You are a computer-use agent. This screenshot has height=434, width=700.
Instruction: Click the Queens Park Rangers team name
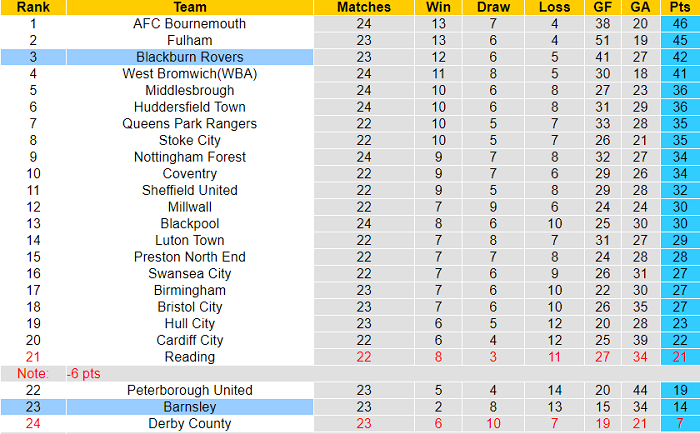(x=189, y=123)
